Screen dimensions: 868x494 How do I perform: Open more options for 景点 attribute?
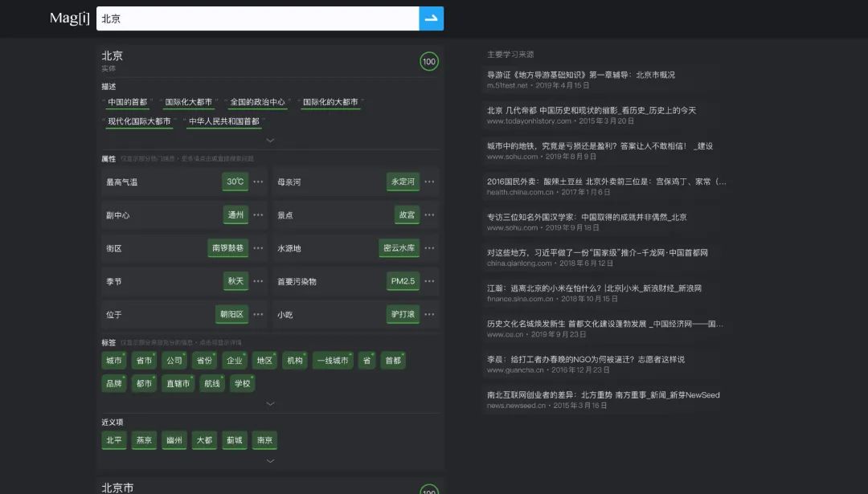[429, 214]
